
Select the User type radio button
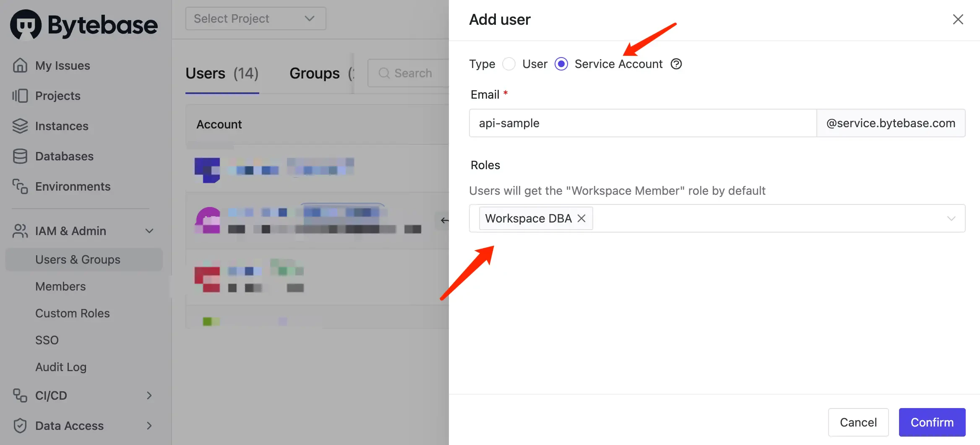click(508, 64)
